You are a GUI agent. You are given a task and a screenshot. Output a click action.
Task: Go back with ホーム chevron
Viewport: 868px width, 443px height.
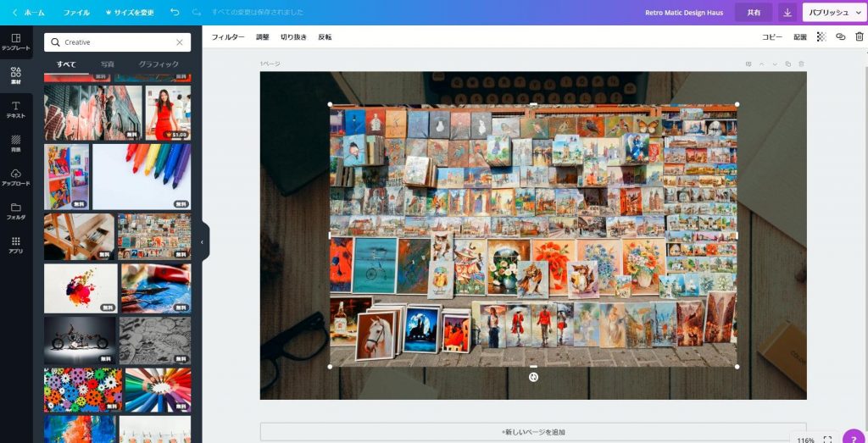pos(29,12)
